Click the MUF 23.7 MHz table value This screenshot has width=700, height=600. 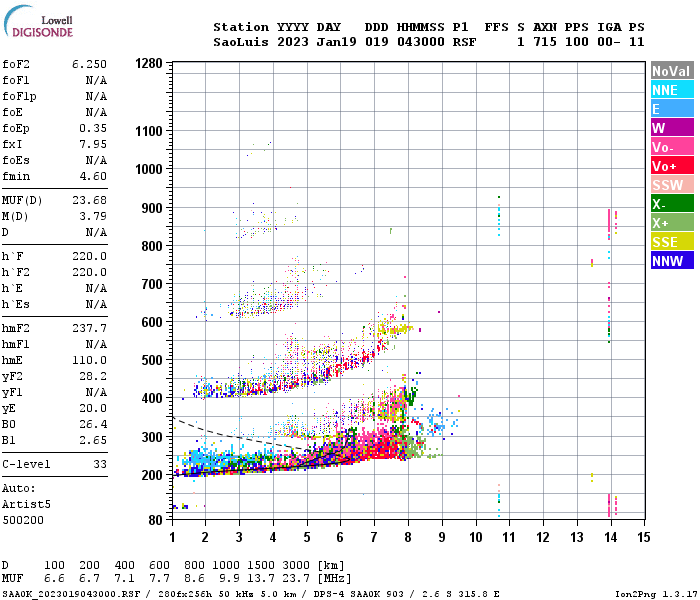296,579
